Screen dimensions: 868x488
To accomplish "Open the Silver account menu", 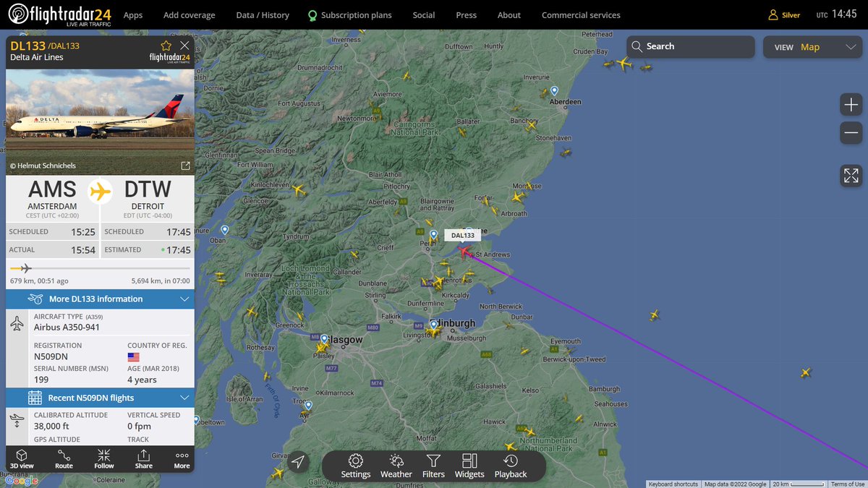I will (x=784, y=14).
